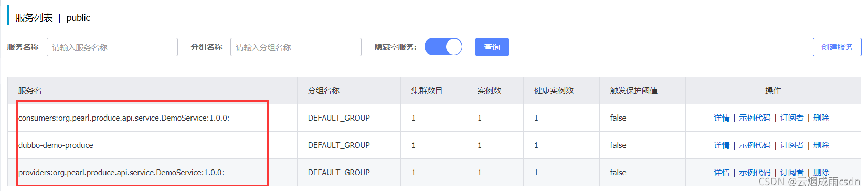This screenshot has height=191, width=868.
Task: Click 删除 for the providers DemoService row
Action: click(x=821, y=173)
